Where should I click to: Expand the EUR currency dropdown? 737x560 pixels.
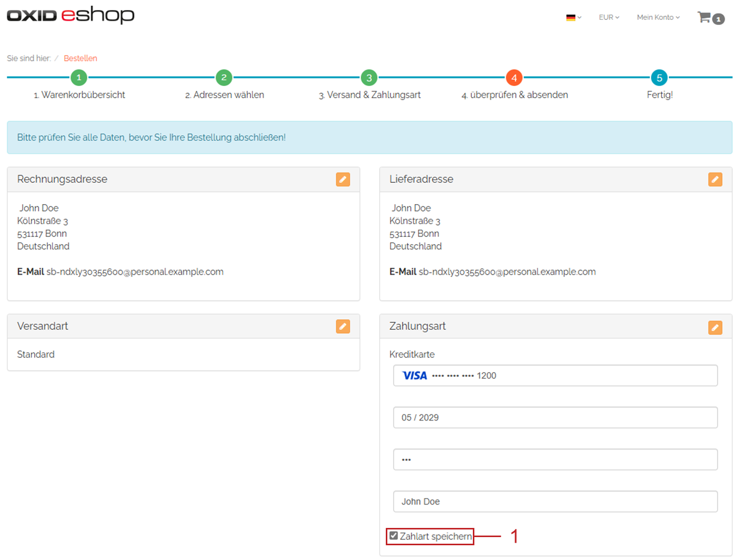pos(609,17)
